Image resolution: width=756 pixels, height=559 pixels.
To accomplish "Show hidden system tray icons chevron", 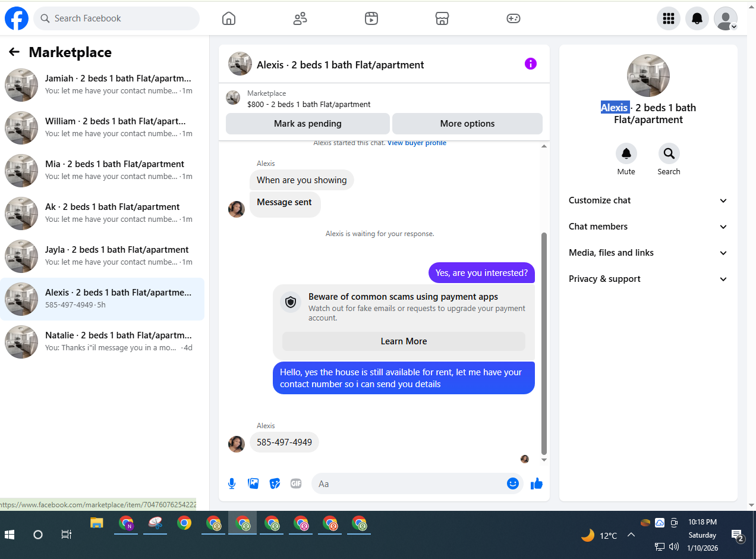I will pyautogui.click(x=631, y=535).
